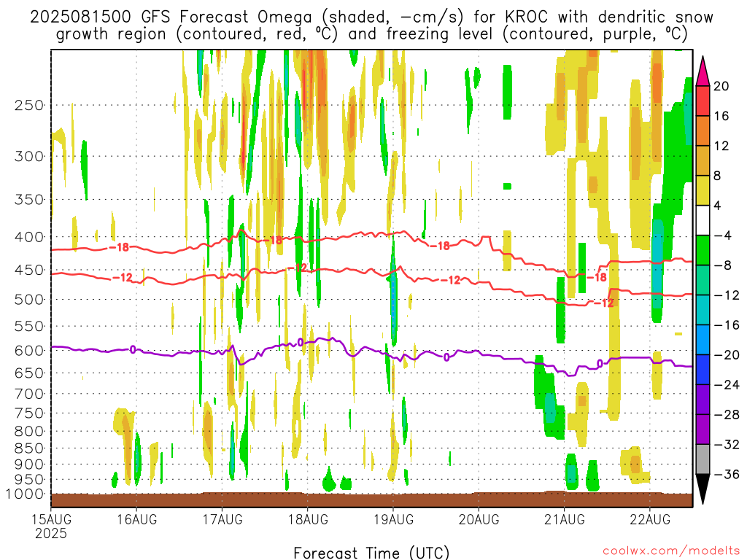This screenshot has width=747, height=560.
Task: Click the 750 pressure level label
Action: 29,413
